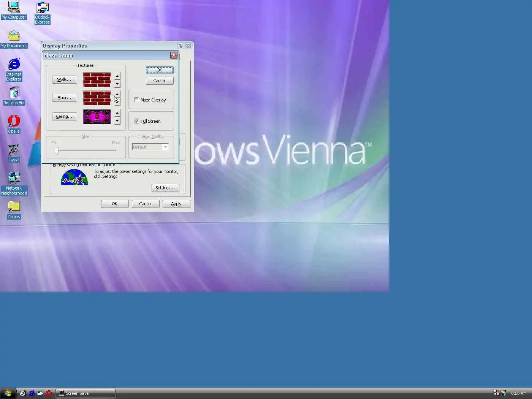This screenshot has height=399, width=532.
Task: Click the Walls... texture button
Action: (64, 79)
